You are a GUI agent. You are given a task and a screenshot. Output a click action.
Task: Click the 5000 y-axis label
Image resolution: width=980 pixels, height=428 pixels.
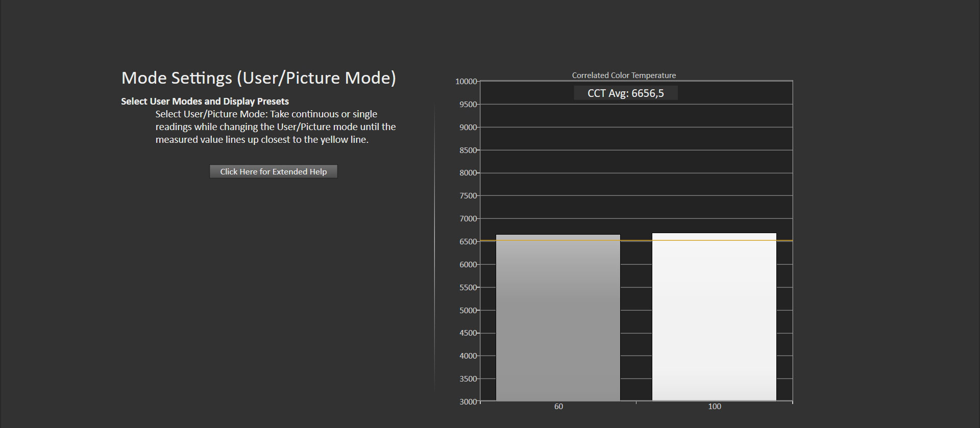(x=468, y=311)
